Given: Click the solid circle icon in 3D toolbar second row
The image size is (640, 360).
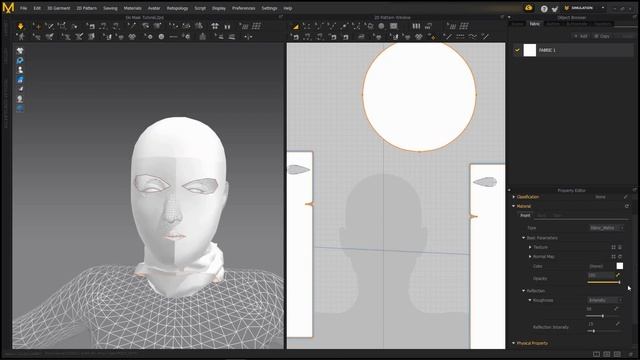Looking at the screenshot, I should [161, 37].
